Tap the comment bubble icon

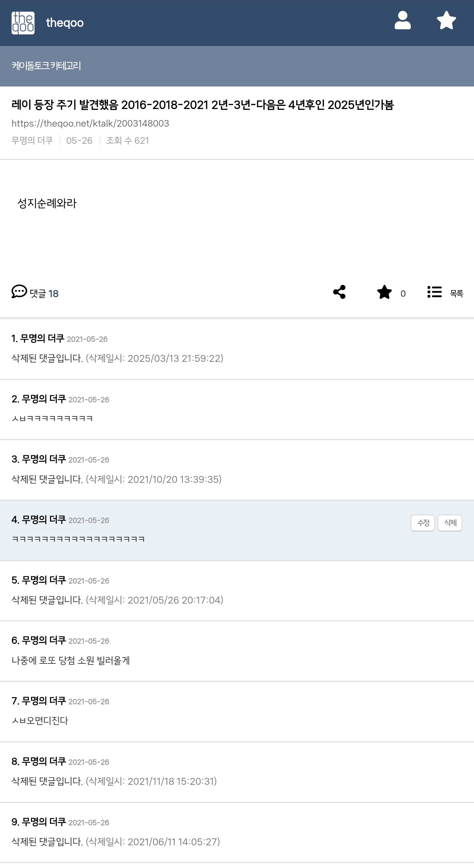point(19,291)
